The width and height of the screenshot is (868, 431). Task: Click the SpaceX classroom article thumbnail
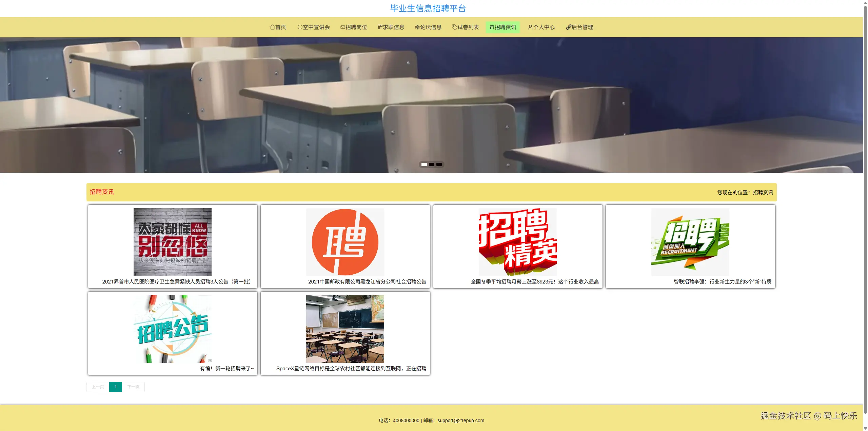coord(345,328)
